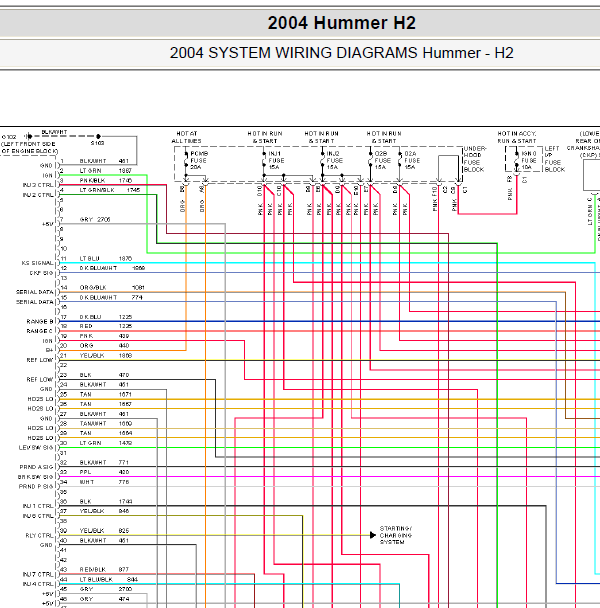Click the INJ 7 CTRL pin label
The width and height of the screenshot is (600, 608).
pyautogui.click(x=38, y=574)
